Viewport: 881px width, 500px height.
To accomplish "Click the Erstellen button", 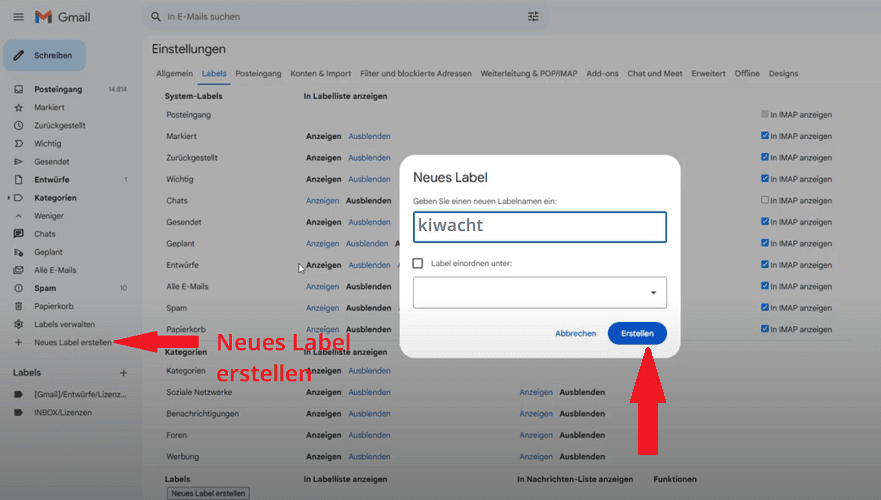I will pyautogui.click(x=637, y=334).
